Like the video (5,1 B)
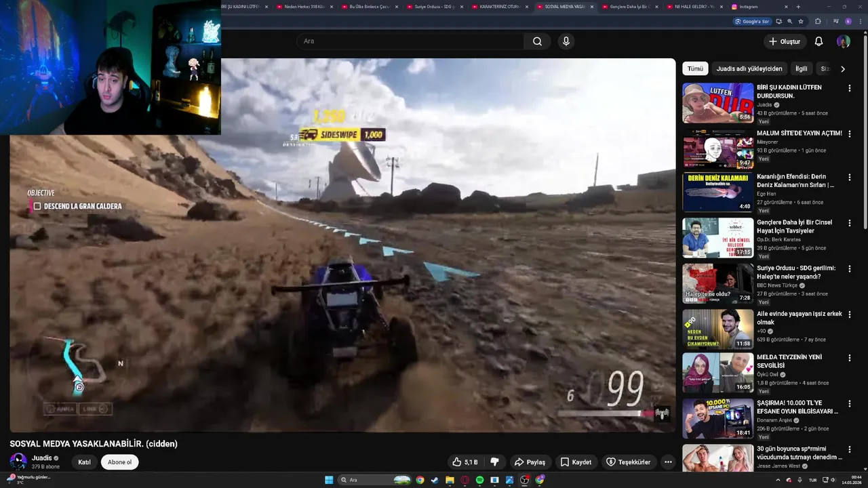This screenshot has width=868, height=488. click(465, 462)
